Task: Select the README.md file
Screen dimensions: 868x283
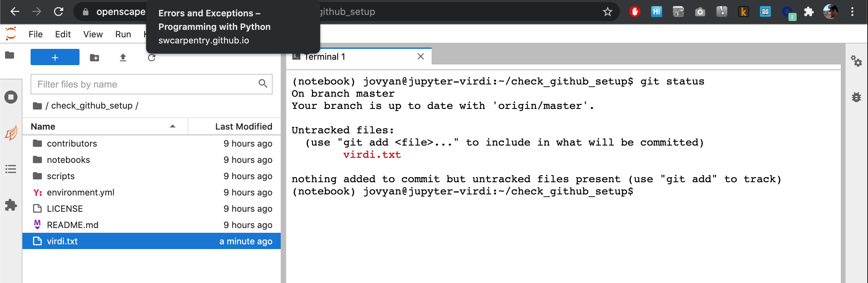Action: [x=72, y=225]
